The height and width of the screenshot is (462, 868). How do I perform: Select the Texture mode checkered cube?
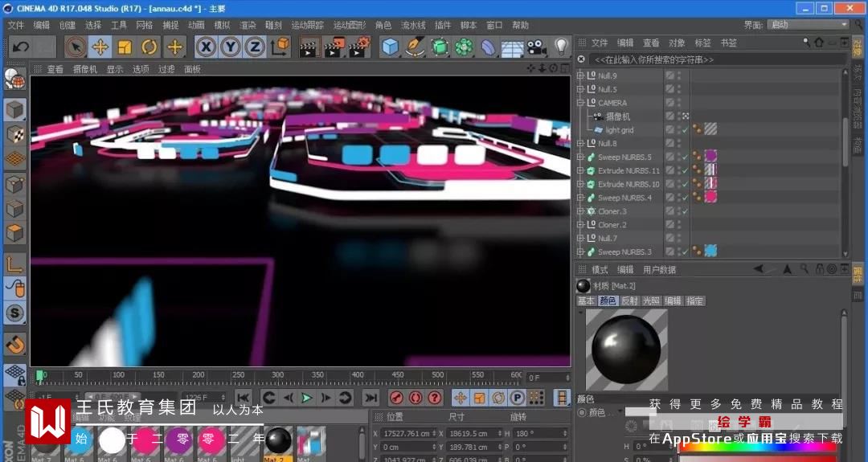click(x=15, y=134)
